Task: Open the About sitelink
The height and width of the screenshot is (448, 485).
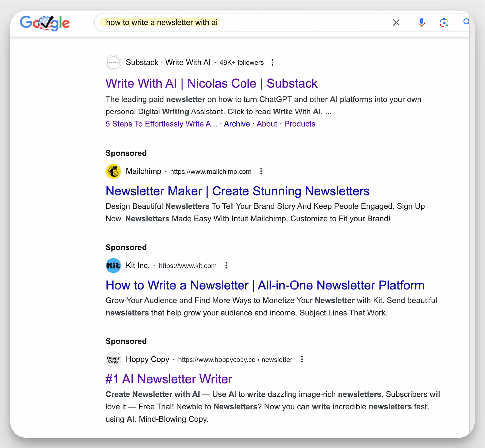Action: (x=267, y=124)
